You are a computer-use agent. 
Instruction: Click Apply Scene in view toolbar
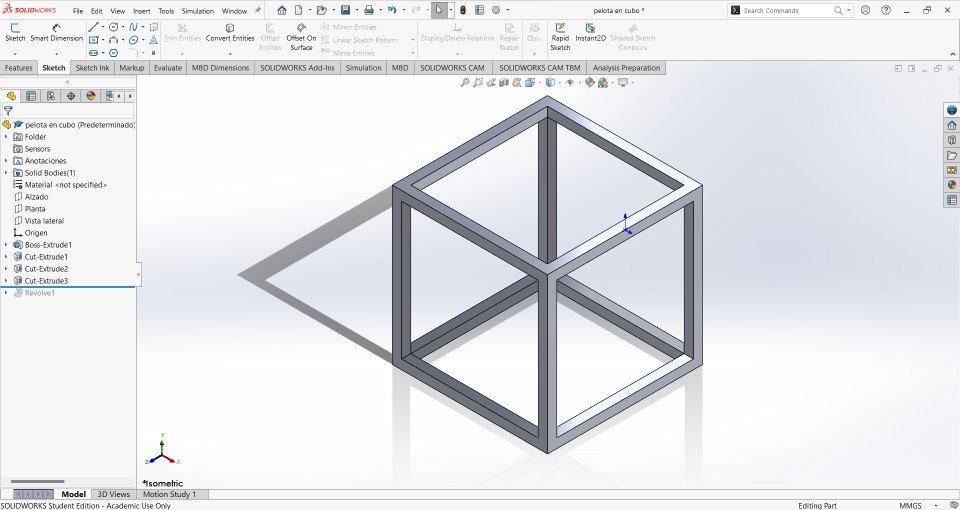[602, 83]
